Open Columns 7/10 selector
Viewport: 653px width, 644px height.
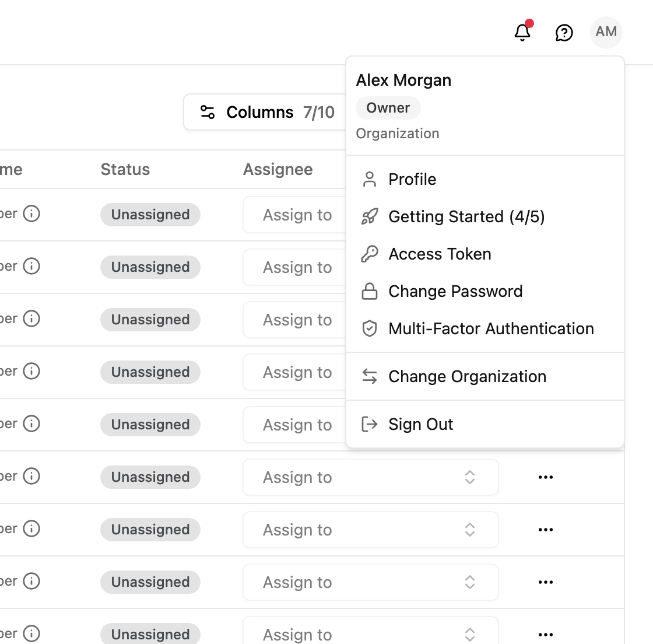click(265, 112)
